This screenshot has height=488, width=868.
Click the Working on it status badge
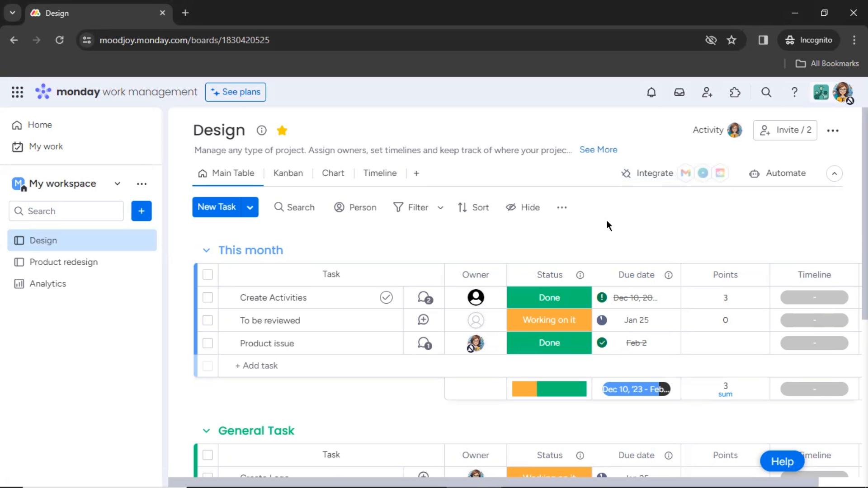pos(549,320)
